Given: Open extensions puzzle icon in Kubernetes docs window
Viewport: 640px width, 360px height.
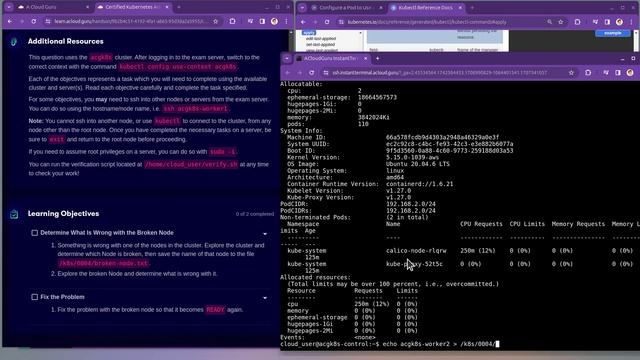Looking at the screenshot, I should (577, 22).
